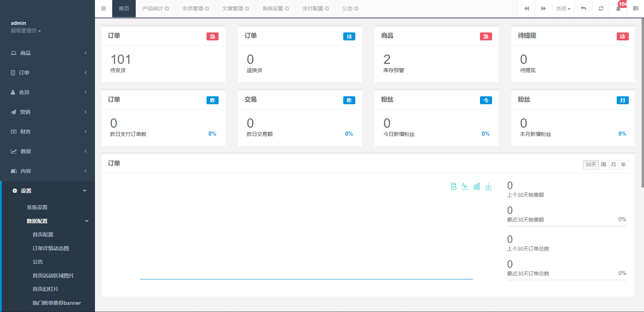Expand the 会员 menu arrow
This screenshot has height=312, width=644.
click(85, 92)
